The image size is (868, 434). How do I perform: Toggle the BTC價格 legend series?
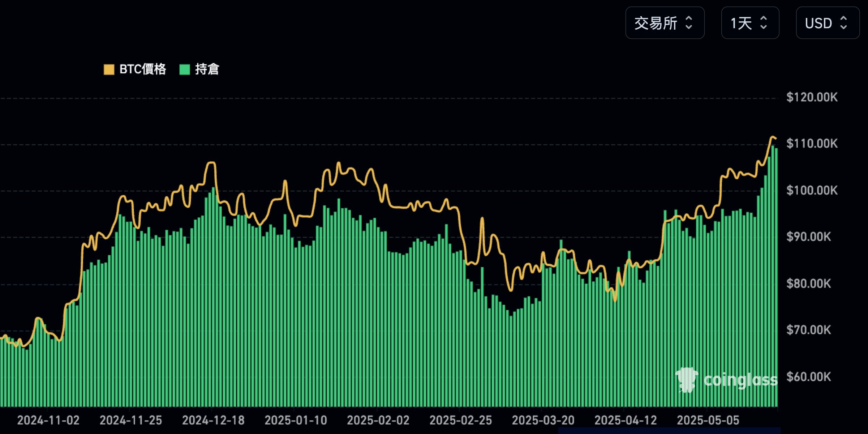pyautogui.click(x=135, y=69)
